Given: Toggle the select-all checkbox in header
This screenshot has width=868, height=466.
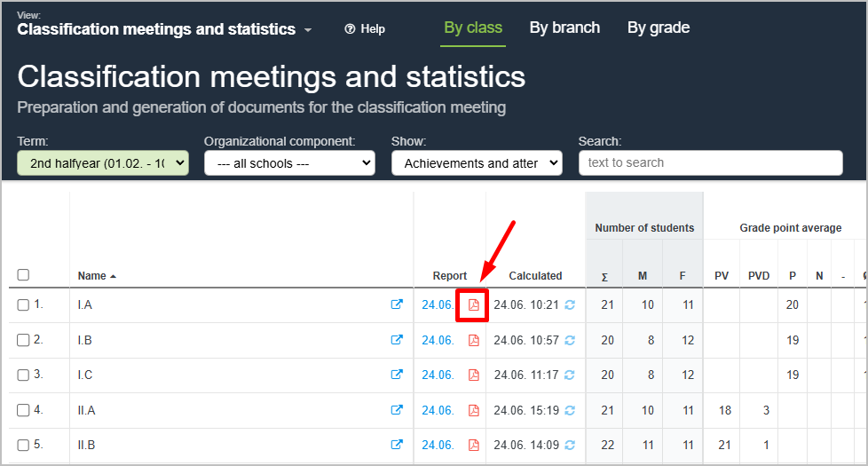Looking at the screenshot, I should pos(23,275).
